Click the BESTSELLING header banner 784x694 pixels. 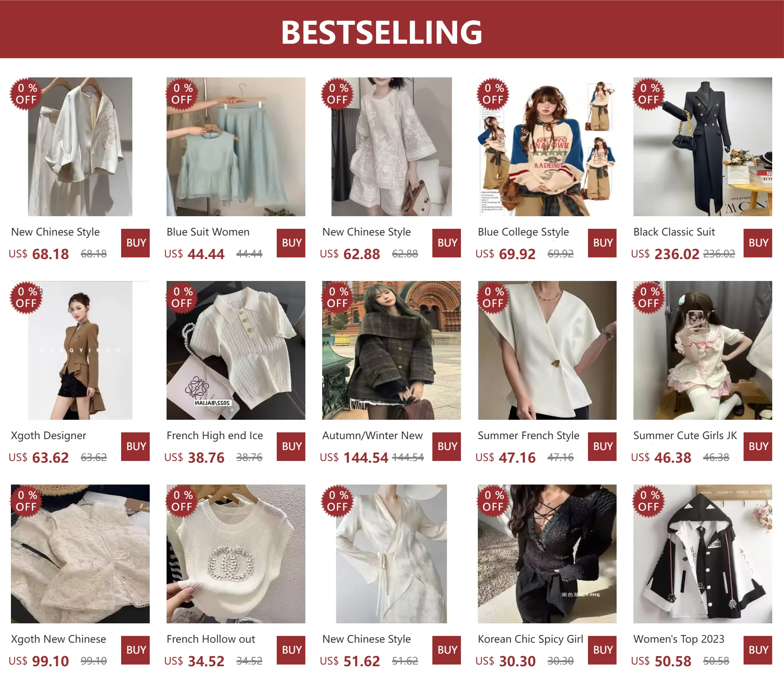[x=392, y=29]
